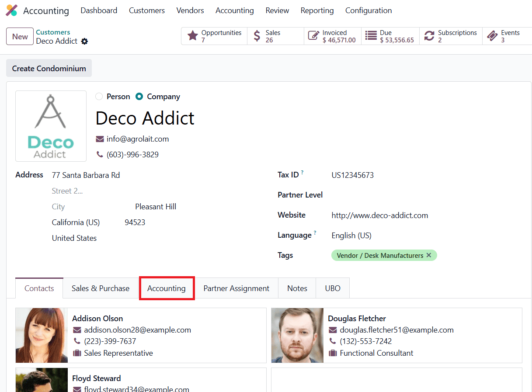Screen dimensions: 532x392
Task: Open the gear icon next to Deco Addict
Action: [x=84, y=41]
